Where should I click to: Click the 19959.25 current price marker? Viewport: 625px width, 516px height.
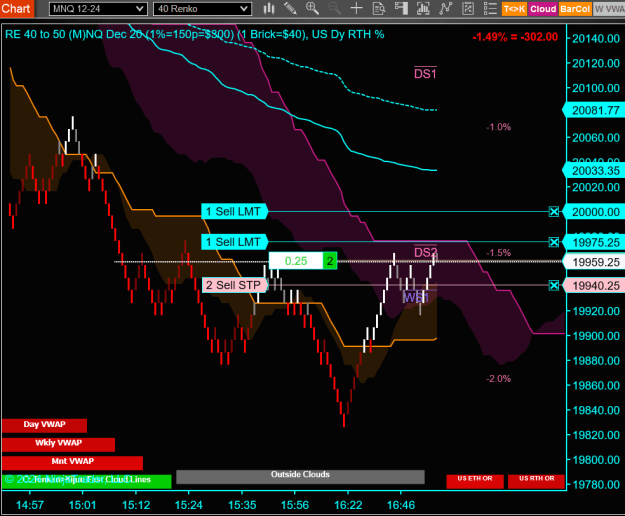pyautogui.click(x=594, y=262)
